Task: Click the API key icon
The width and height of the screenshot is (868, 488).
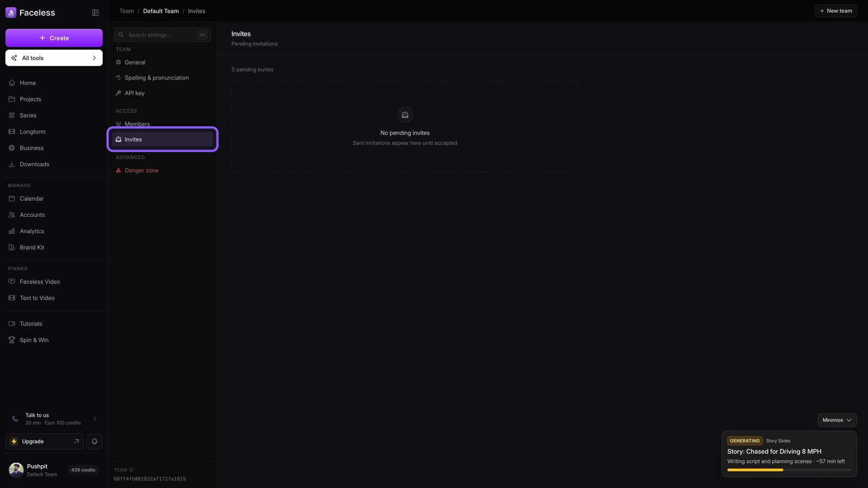Action: [x=118, y=93]
